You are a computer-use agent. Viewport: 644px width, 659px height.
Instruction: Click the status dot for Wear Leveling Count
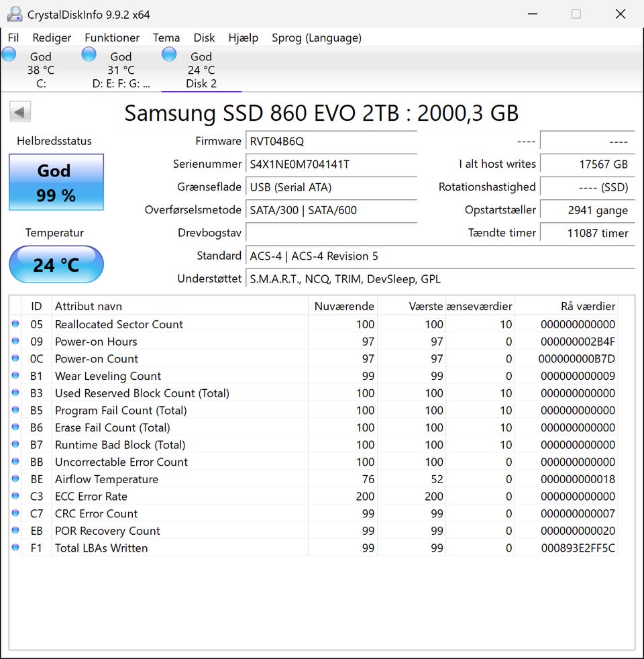(15, 375)
